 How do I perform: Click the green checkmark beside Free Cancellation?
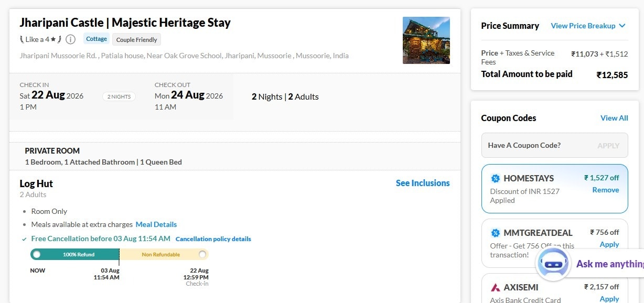click(24, 239)
